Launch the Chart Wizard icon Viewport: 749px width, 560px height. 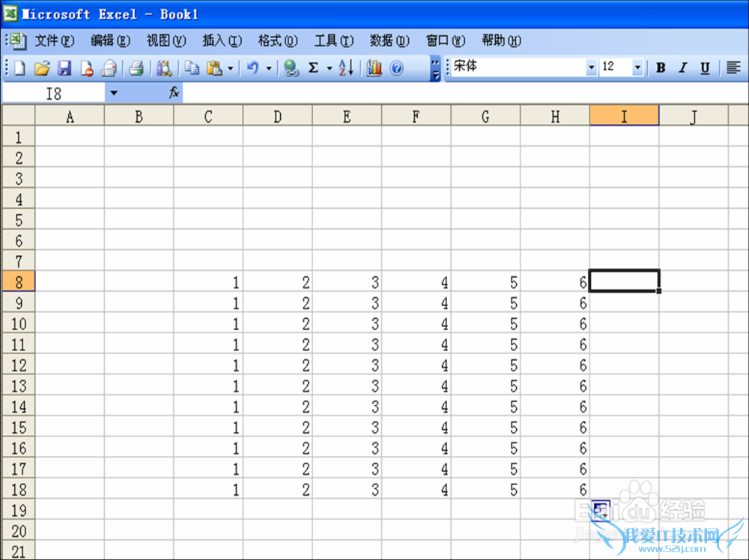pyautogui.click(x=374, y=68)
